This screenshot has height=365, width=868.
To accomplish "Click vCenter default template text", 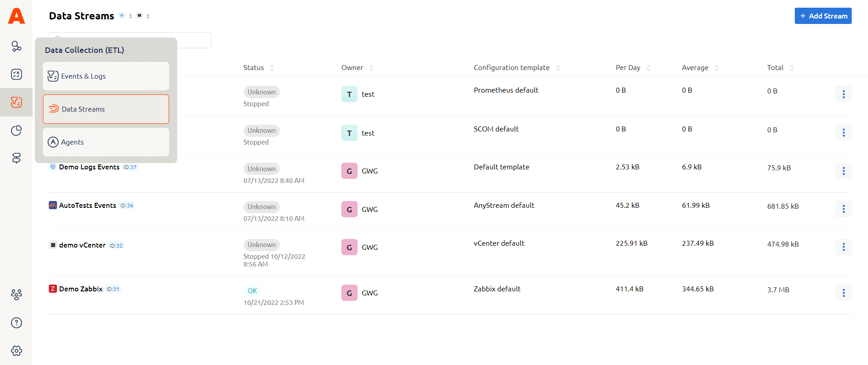I will 499,243.
